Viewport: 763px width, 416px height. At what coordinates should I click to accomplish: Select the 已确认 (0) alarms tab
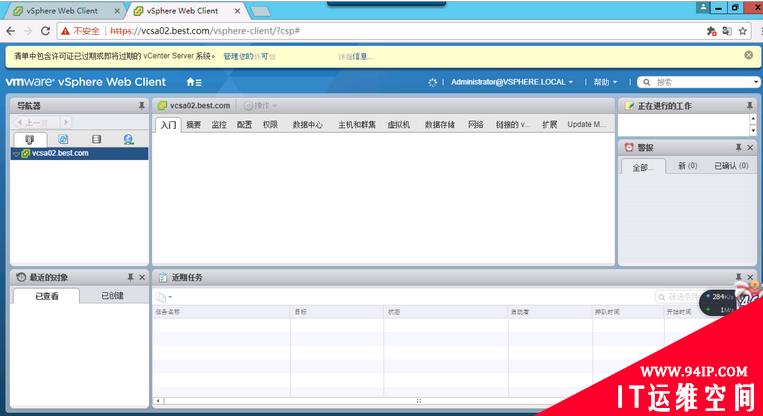pyautogui.click(x=731, y=166)
